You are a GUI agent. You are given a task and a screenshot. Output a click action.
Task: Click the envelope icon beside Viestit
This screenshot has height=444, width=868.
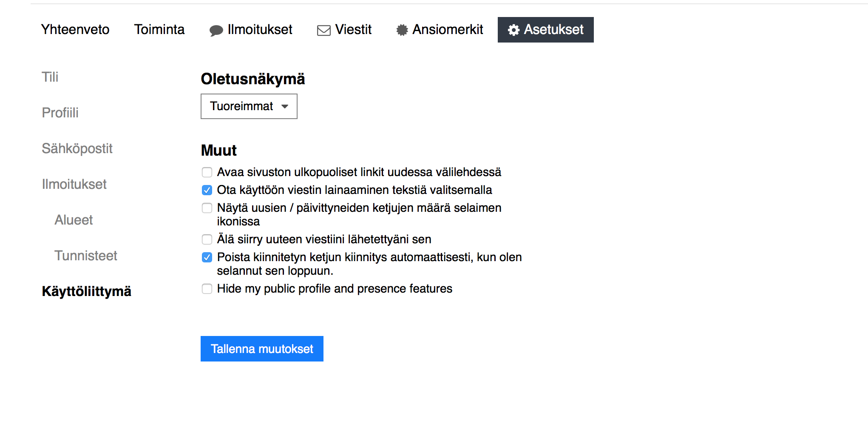click(x=323, y=30)
